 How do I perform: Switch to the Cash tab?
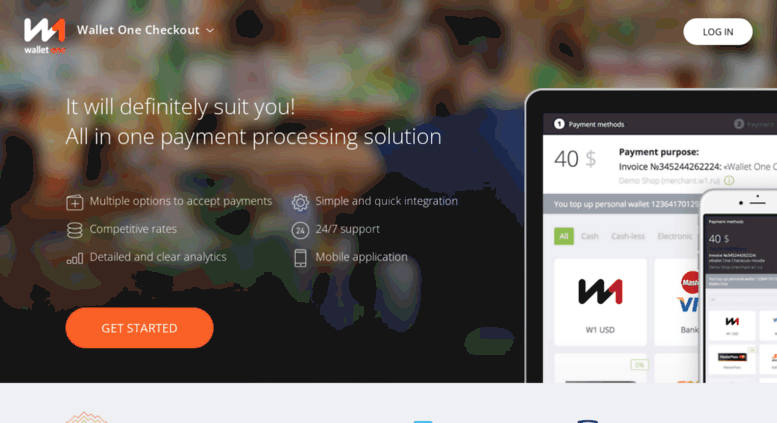click(x=589, y=236)
